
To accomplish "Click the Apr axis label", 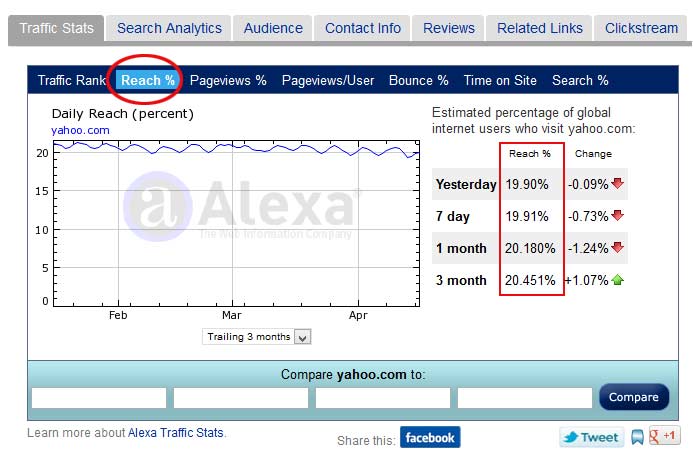I will [x=358, y=315].
